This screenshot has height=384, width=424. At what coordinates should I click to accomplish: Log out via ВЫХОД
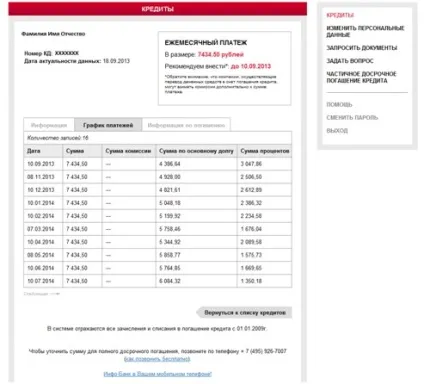(x=337, y=131)
